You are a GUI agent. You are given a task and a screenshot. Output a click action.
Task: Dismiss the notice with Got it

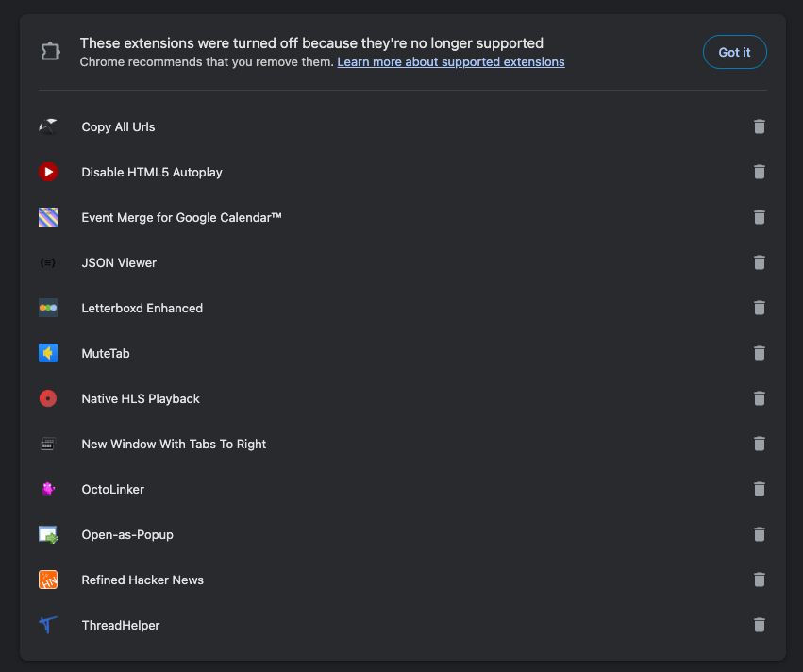point(734,52)
